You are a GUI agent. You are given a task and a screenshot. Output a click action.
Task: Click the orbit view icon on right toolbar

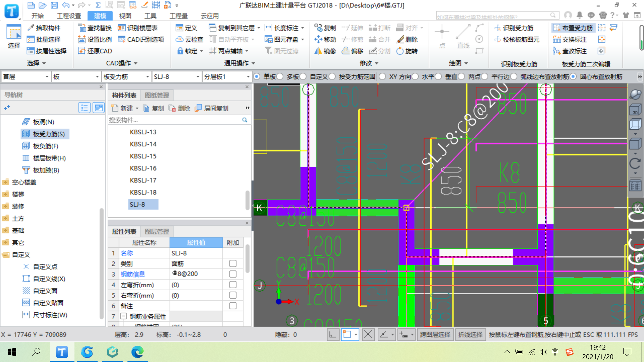pyautogui.click(x=635, y=95)
